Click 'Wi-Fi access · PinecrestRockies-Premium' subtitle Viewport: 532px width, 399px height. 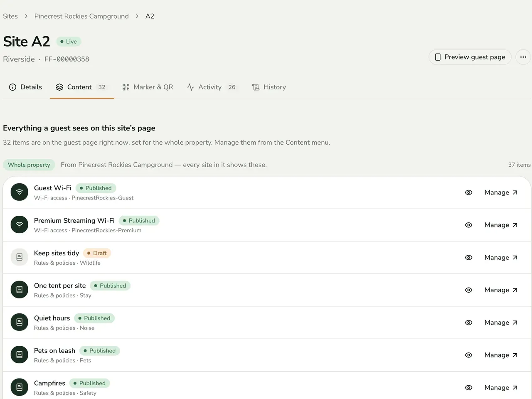tap(88, 231)
